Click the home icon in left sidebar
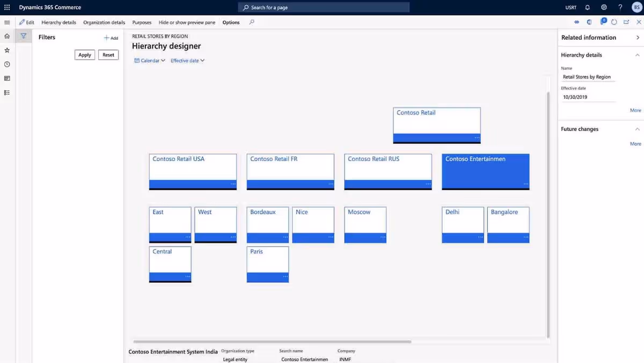Image resolution: width=644 pixels, height=363 pixels. pyautogui.click(x=6, y=35)
